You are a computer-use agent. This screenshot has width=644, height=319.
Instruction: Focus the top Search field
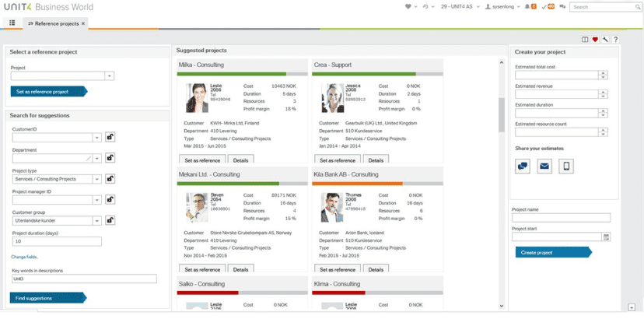point(602,7)
